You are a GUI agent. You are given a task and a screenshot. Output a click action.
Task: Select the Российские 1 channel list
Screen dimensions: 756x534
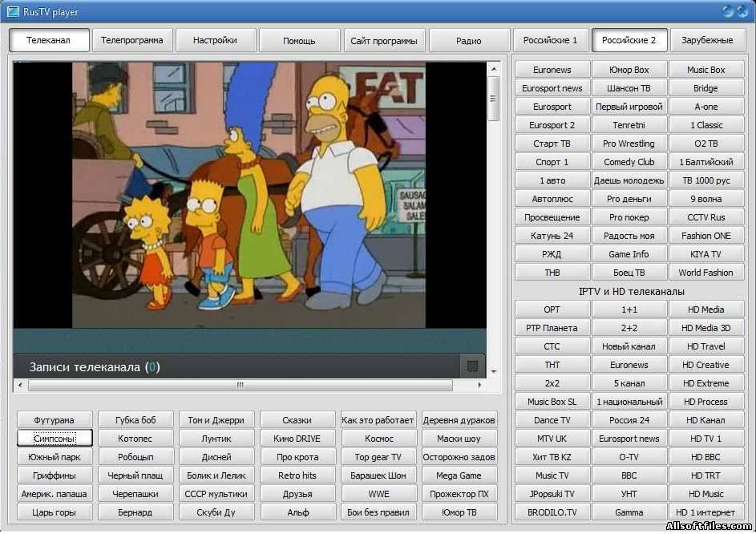coord(550,40)
